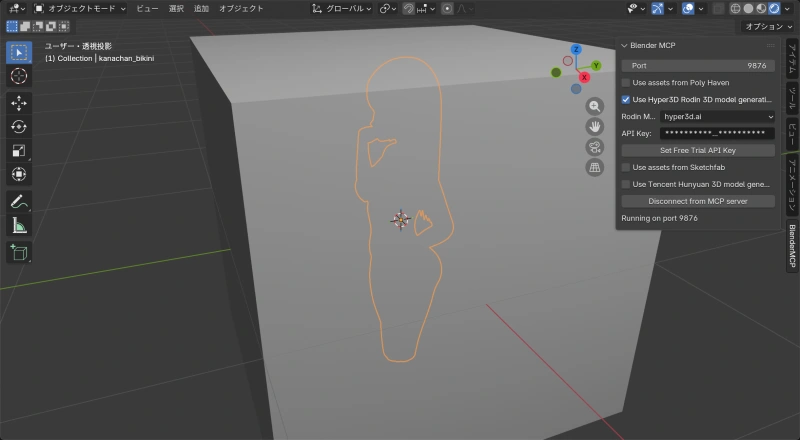
Task: Click Set Free Trial API Key button
Action: point(698,150)
